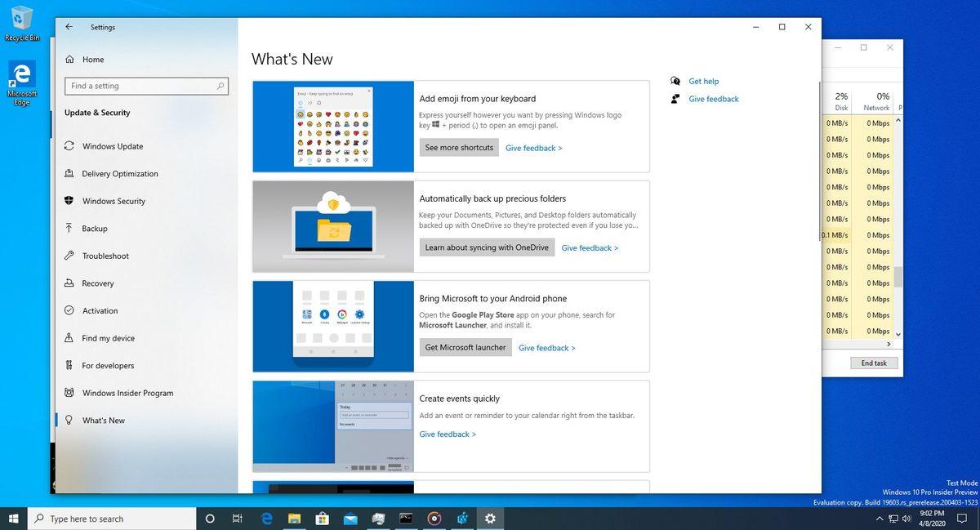The height and width of the screenshot is (530, 980).
Task: Select Home in the Settings sidebar
Action: [92, 59]
